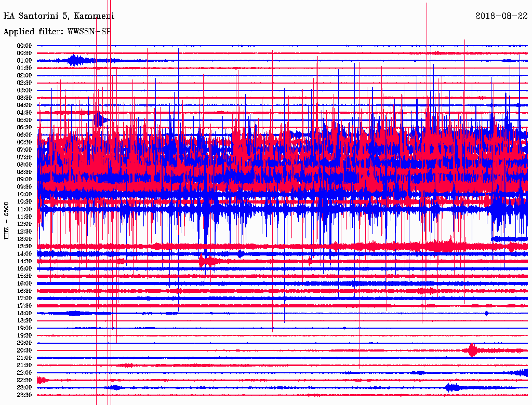Click the 23:00 time label
The height and width of the screenshot is (405, 532).
pyautogui.click(x=24, y=388)
